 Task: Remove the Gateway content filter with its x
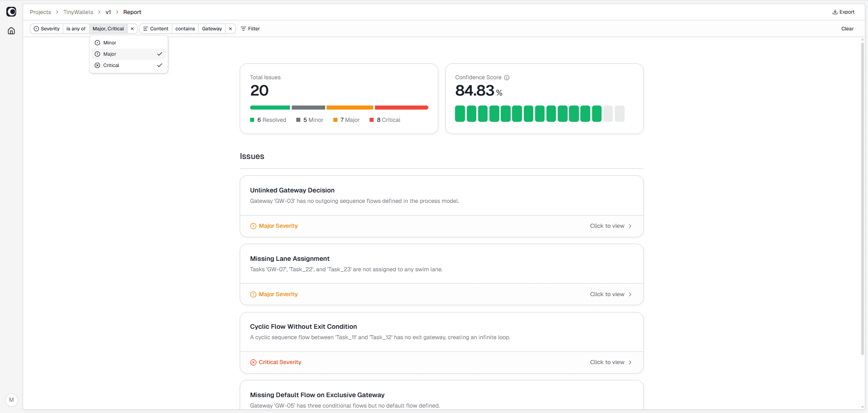pyautogui.click(x=230, y=29)
